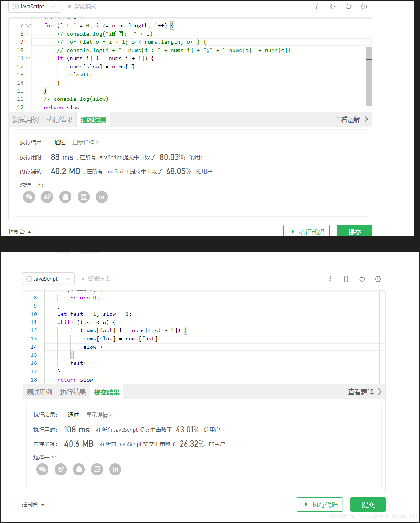Click the braces format icon in upper editor
This screenshot has height=523, width=420.
333,7
